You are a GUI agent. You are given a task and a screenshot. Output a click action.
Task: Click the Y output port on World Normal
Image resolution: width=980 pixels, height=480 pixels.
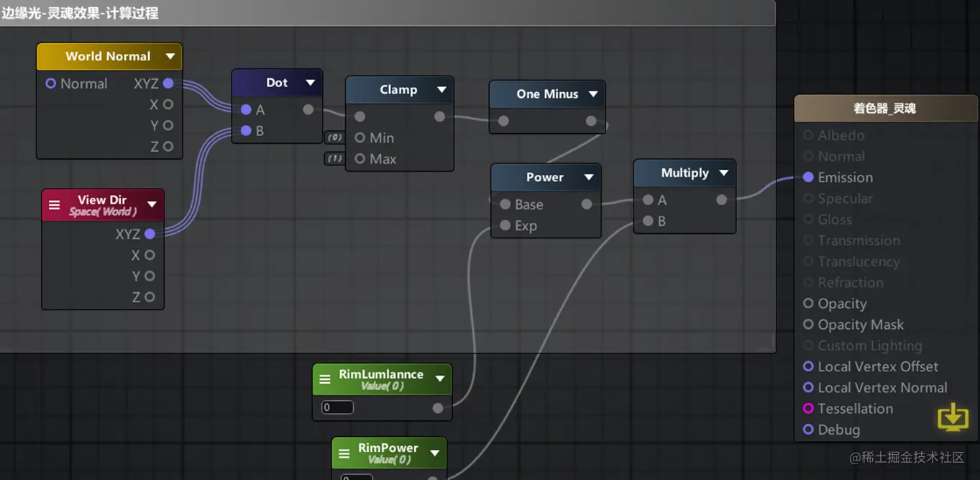pos(168,125)
